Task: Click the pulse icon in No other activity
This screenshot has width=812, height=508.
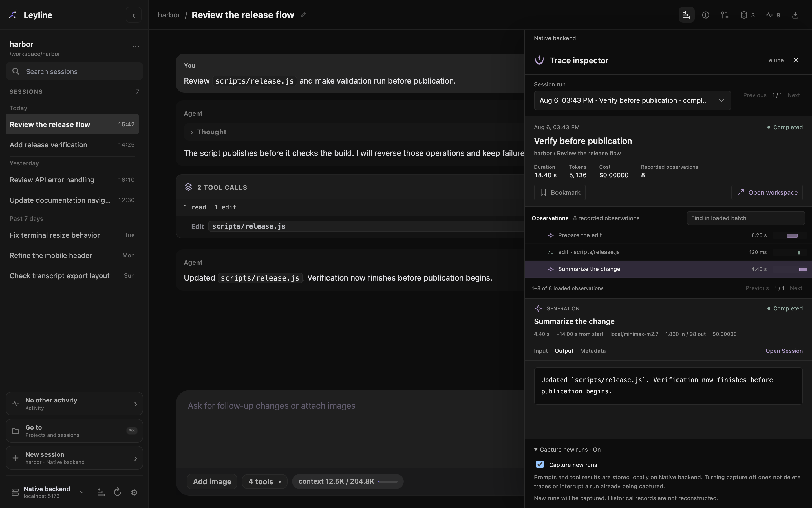Action: coord(16,404)
